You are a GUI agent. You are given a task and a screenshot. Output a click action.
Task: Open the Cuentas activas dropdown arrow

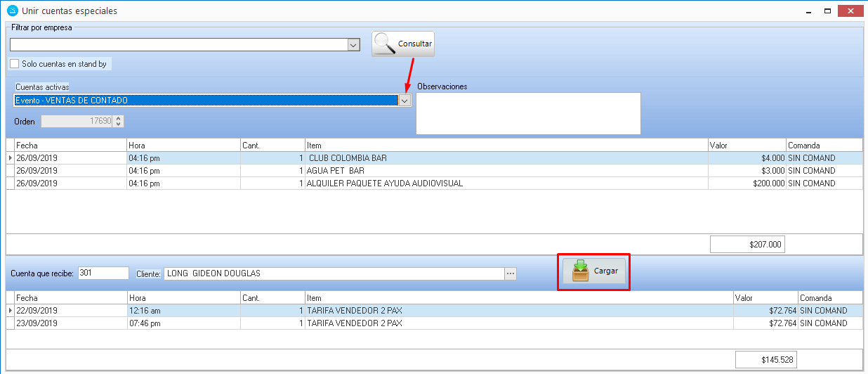pyautogui.click(x=404, y=101)
